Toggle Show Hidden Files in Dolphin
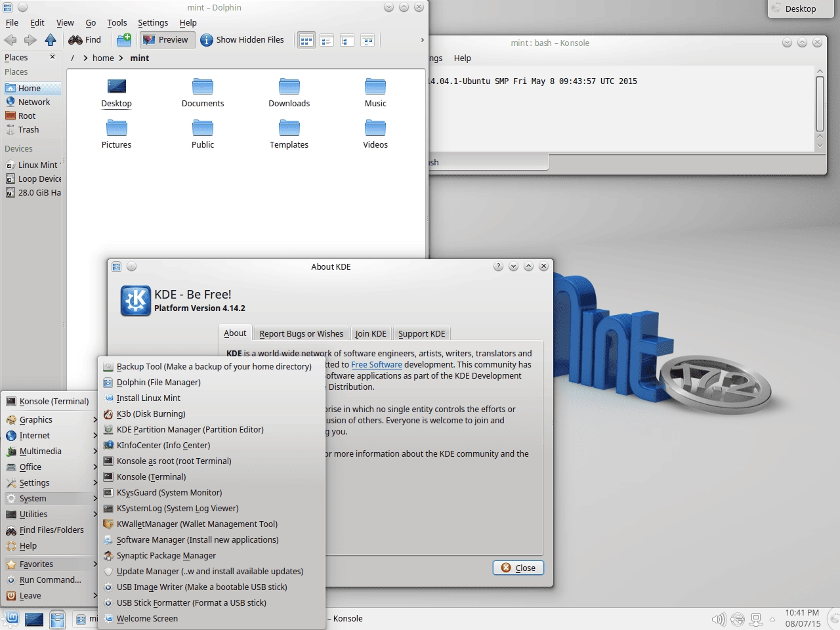 tap(242, 40)
